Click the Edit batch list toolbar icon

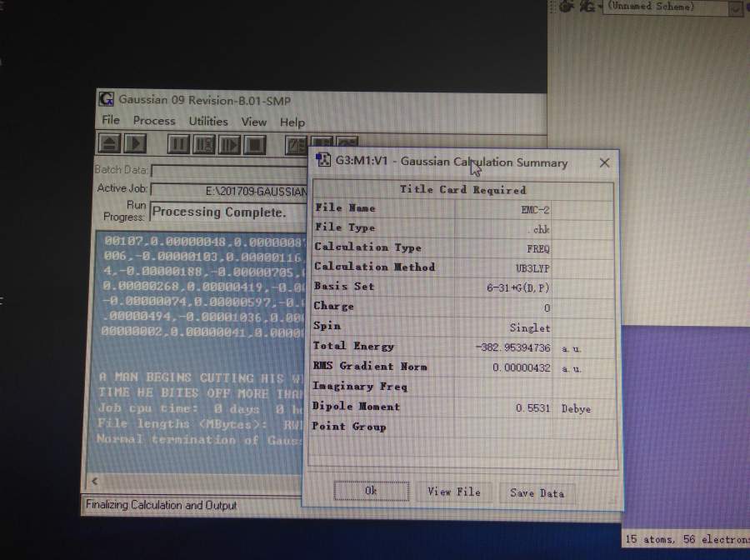(297, 145)
